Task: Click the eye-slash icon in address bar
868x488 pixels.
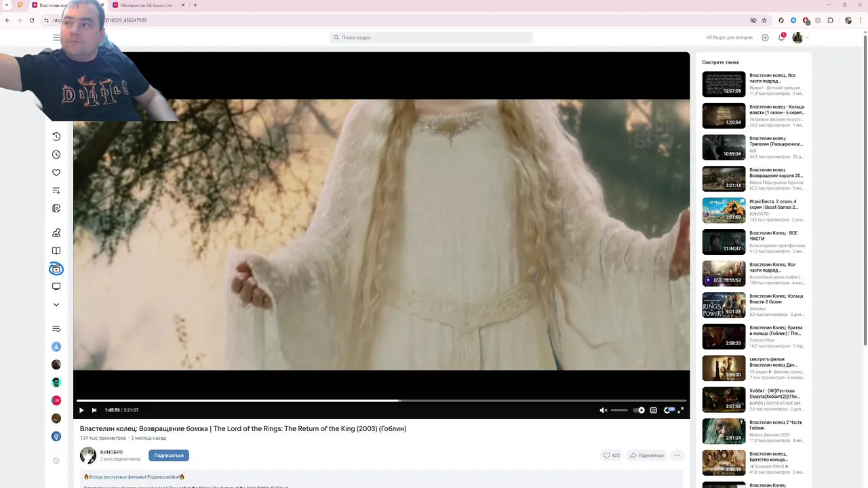Action: pyautogui.click(x=753, y=20)
